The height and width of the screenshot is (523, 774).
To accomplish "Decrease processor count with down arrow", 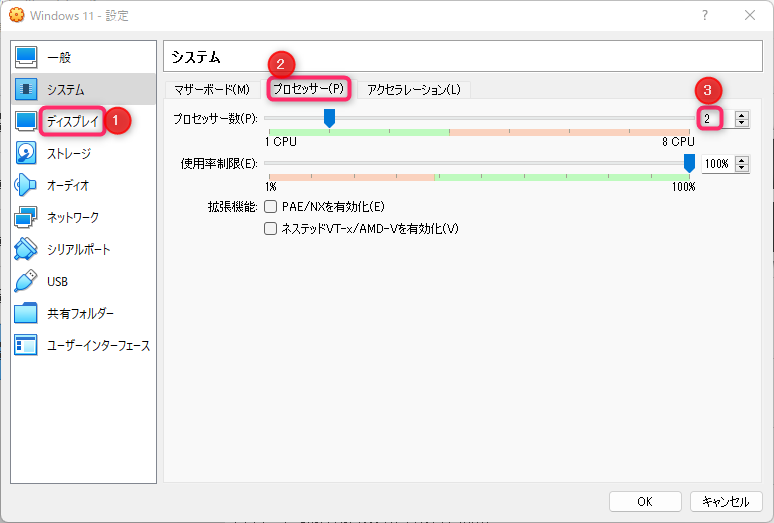I will (x=741, y=122).
